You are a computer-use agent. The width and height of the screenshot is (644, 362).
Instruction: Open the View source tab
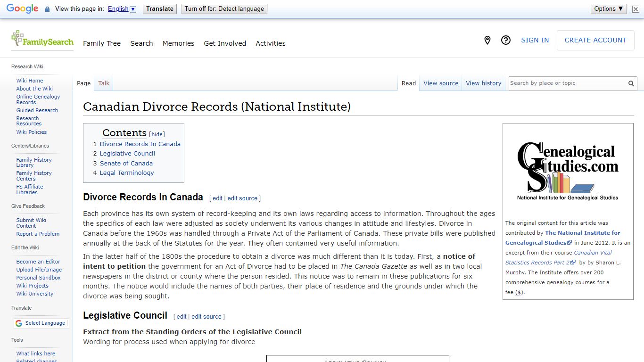(x=441, y=83)
